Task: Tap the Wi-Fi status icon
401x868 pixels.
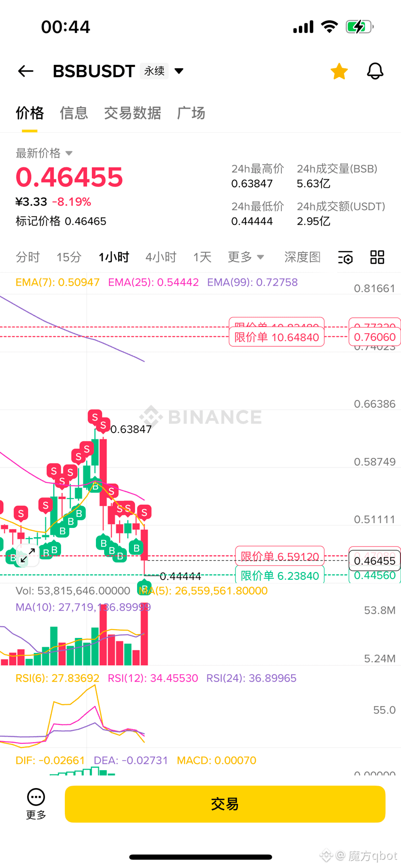Action: tap(330, 27)
